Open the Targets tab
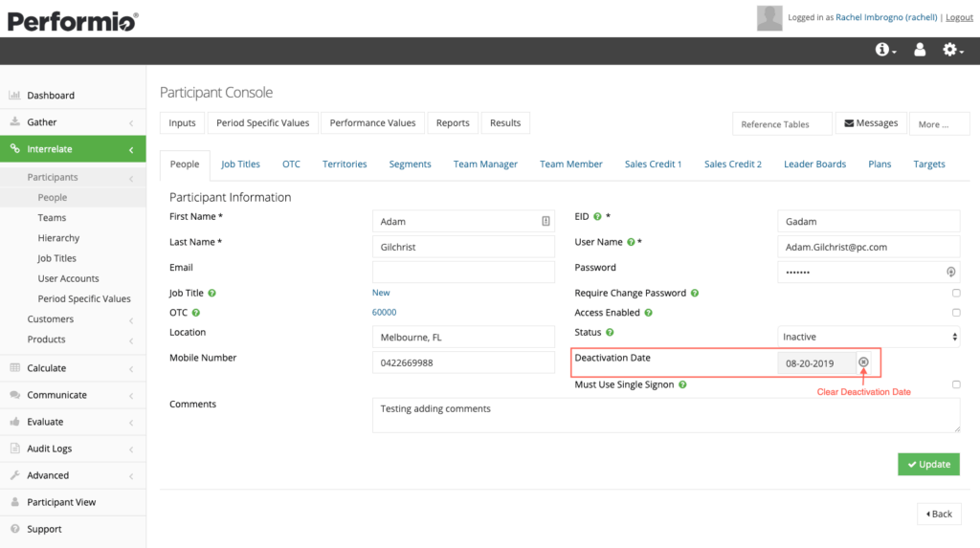Image resolution: width=980 pixels, height=548 pixels. [929, 164]
